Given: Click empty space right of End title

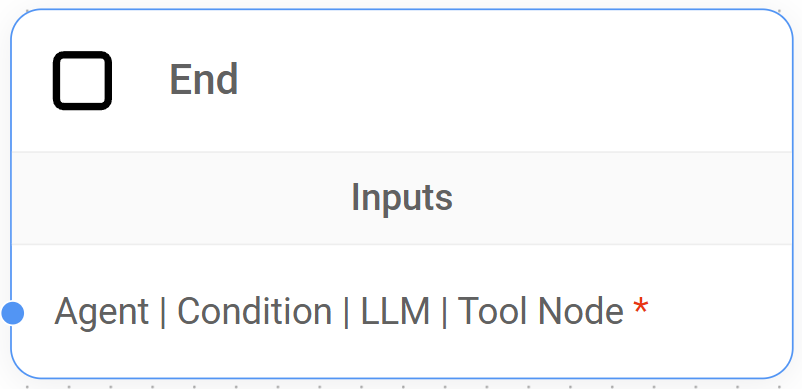Looking at the screenshot, I should tap(511, 80).
